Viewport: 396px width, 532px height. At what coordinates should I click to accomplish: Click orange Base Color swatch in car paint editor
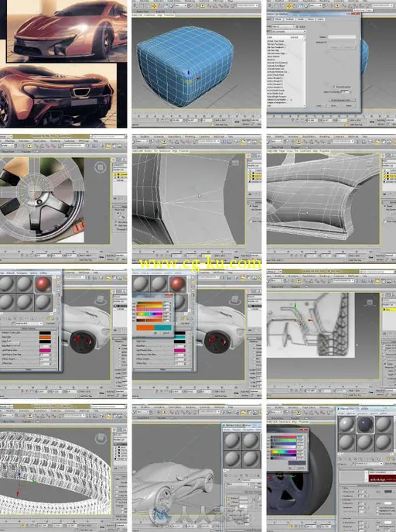(45, 338)
